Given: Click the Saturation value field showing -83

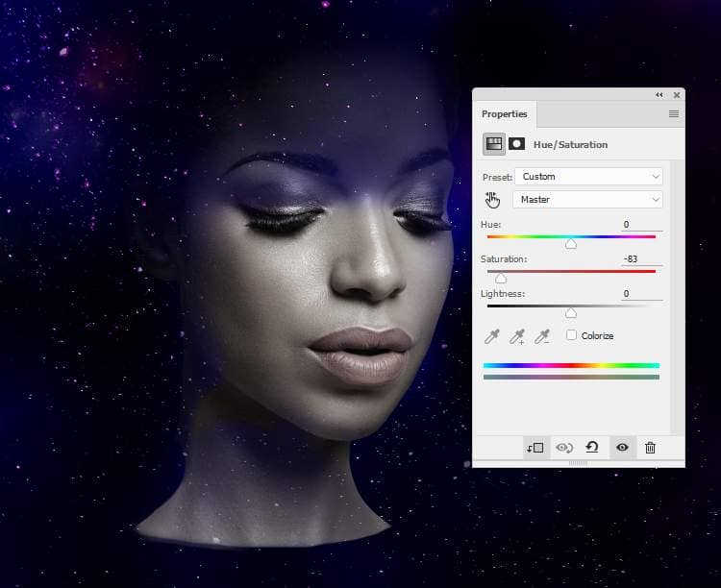Looking at the screenshot, I should tap(642, 259).
